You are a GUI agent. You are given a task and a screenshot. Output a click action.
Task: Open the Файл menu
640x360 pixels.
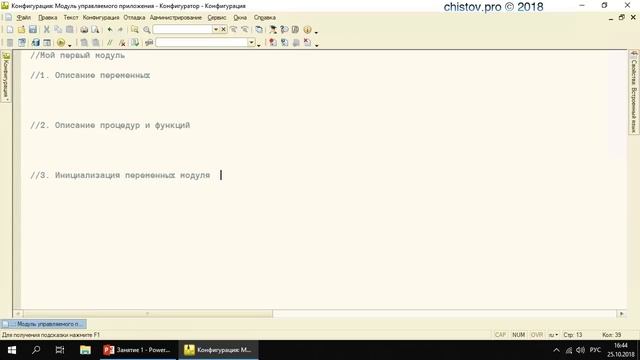coord(24,18)
